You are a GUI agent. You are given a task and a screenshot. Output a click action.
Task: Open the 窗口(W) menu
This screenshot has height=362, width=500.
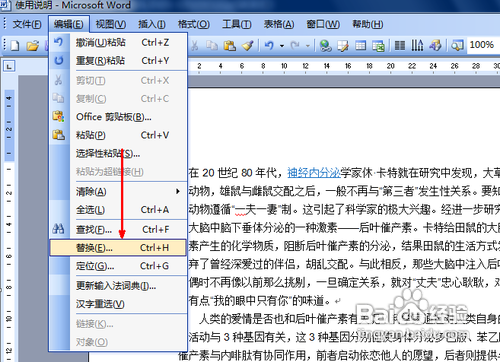click(x=323, y=24)
